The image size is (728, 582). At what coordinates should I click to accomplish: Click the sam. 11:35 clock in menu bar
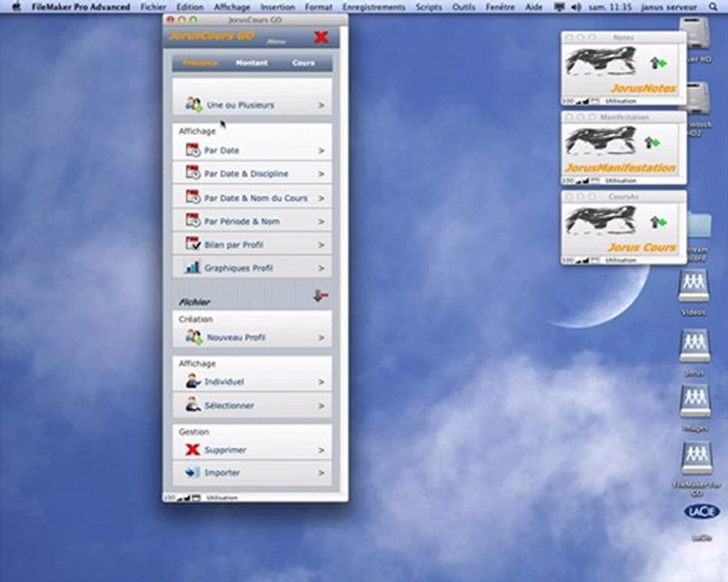610,7
